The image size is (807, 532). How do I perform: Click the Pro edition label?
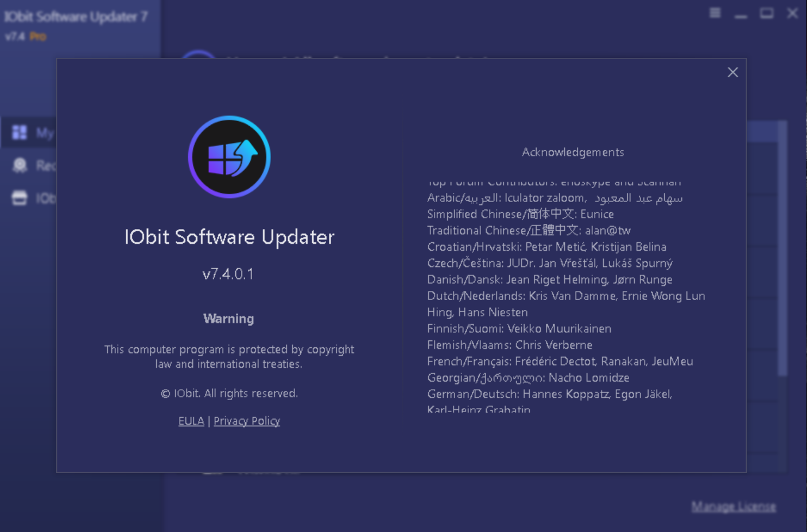(x=38, y=36)
